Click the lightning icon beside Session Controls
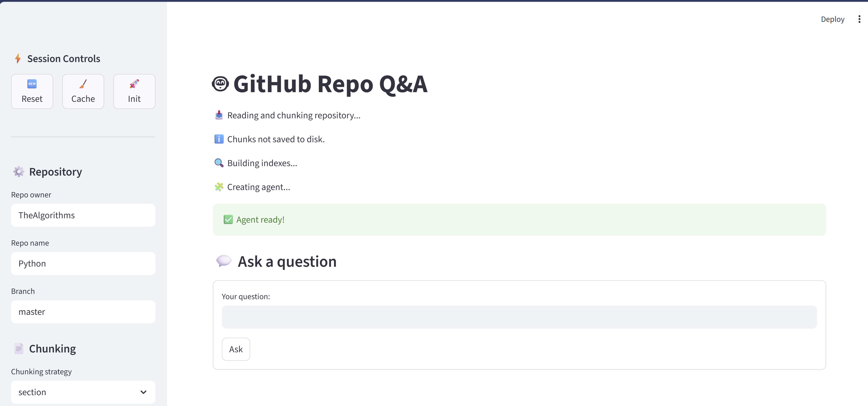 coord(17,58)
